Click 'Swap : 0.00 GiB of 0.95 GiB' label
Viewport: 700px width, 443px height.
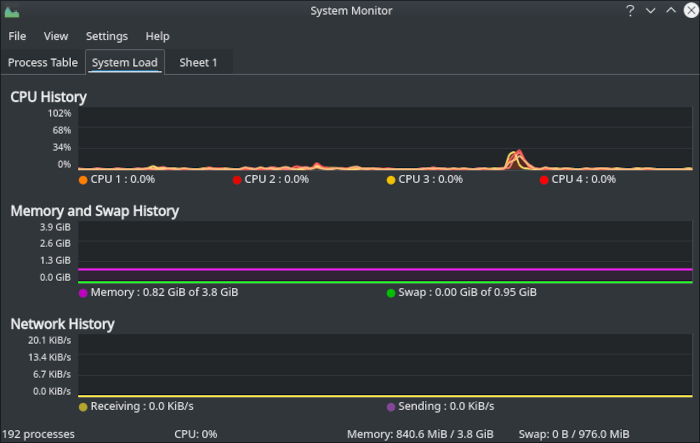[467, 293]
